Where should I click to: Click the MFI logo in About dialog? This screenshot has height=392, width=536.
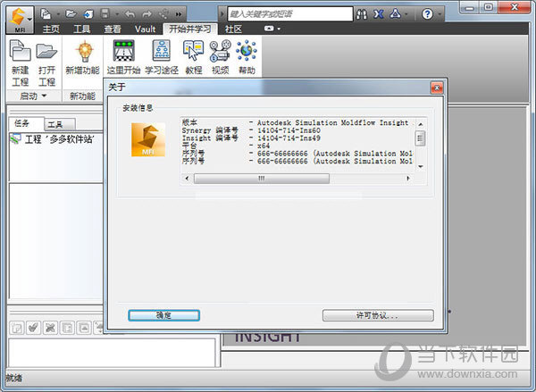pyautogui.click(x=148, y=139)
